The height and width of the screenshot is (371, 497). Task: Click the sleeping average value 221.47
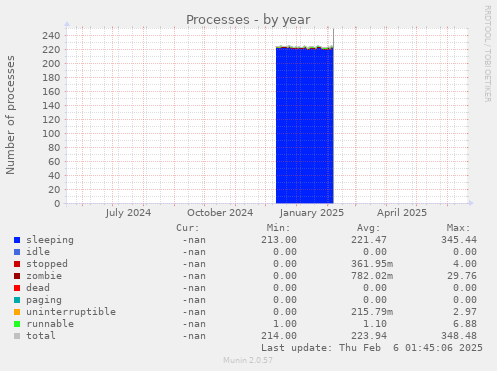(x=369, y=240)
